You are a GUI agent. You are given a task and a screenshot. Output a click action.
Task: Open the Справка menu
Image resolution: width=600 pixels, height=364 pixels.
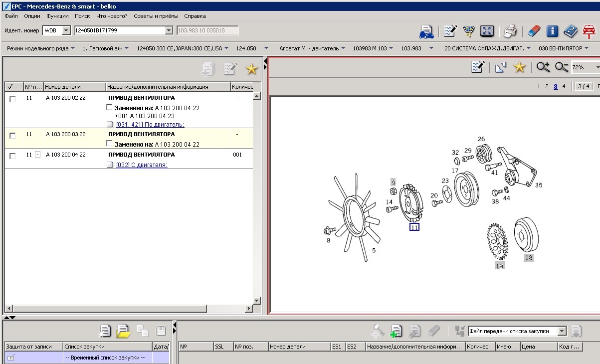click(195, 16)
